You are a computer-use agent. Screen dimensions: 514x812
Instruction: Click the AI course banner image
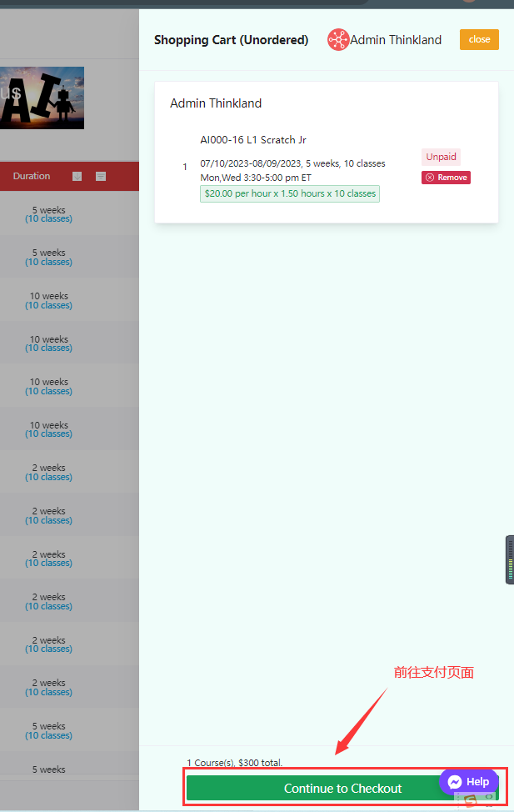(42, 98)
